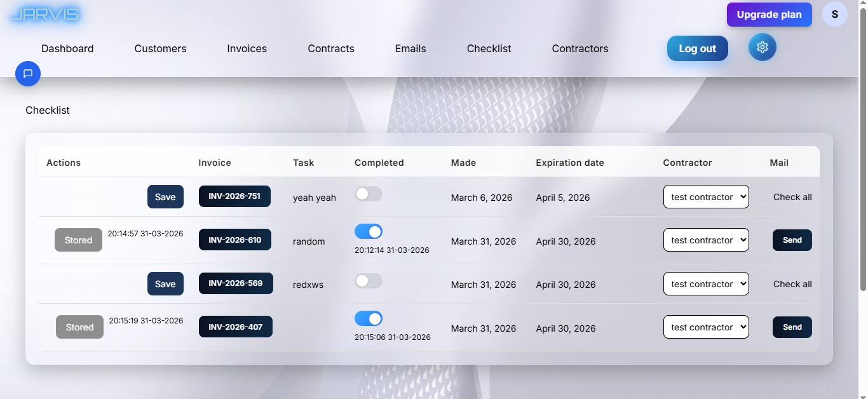Image resolution: width=868 pixels, height=399 pixels.
Task: Open the Contractors page
Action: pyautogui.click(x=580, y=49)
